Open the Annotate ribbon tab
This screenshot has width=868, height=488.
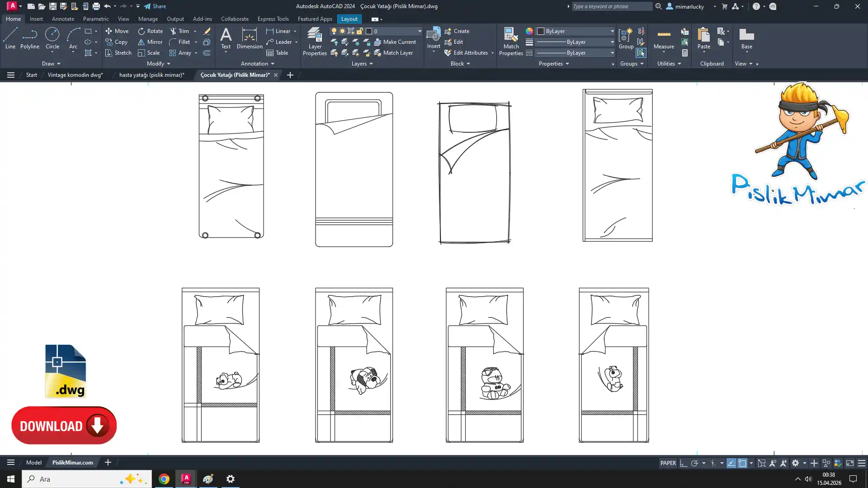click(x=63, y=19)
